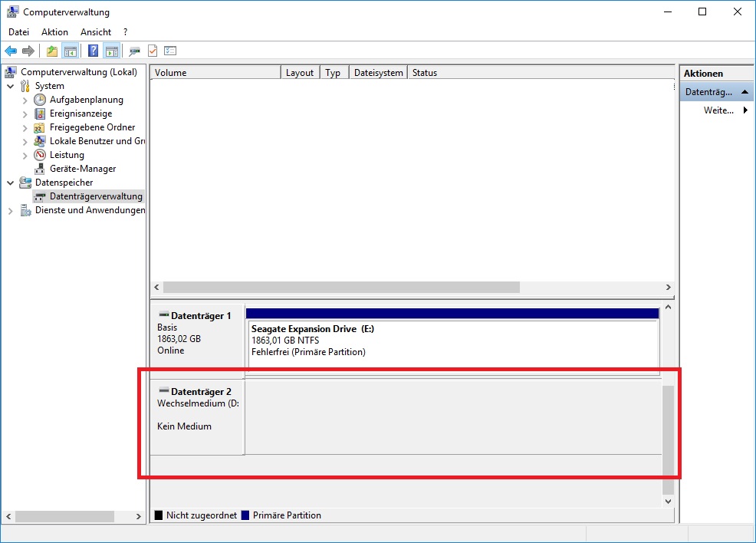Click the Ereignisanzeige icon in tree
The width and height of the screenshot is (756, 543).
tap(40, 114)
